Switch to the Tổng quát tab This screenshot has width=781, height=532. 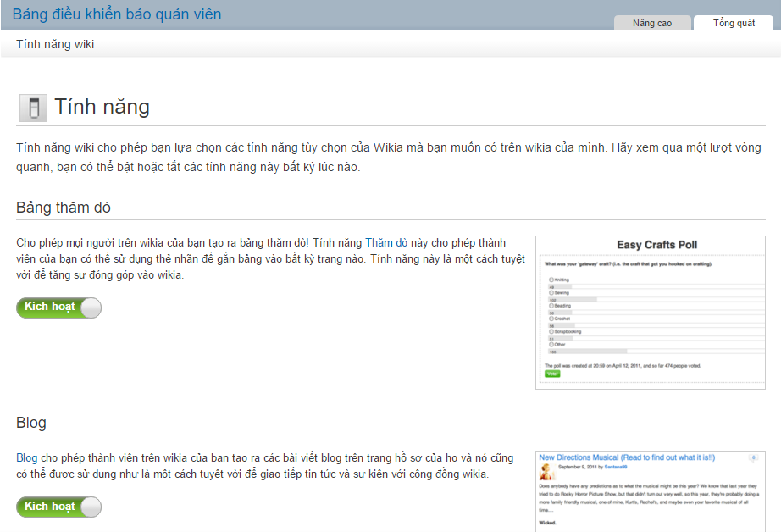pos(734,23)
